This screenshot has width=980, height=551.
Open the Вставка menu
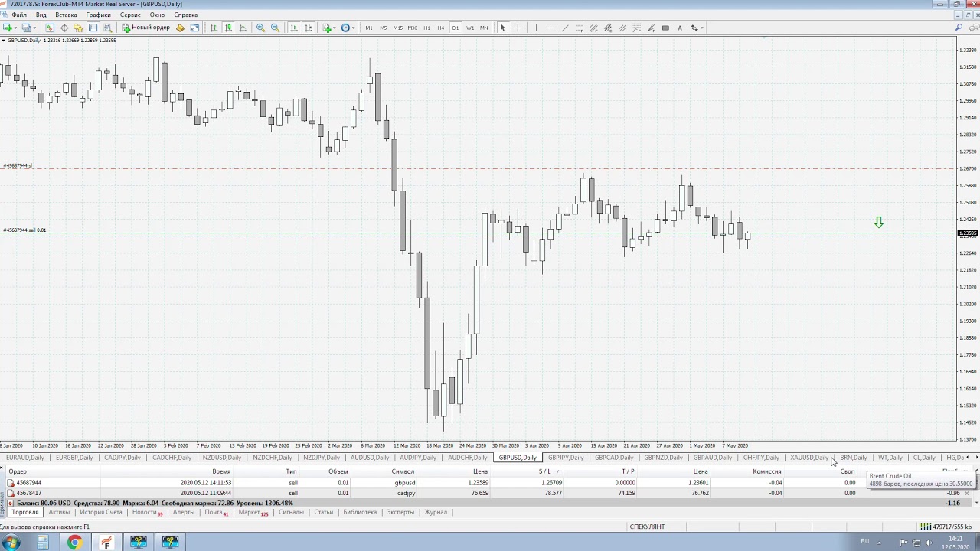66,15
